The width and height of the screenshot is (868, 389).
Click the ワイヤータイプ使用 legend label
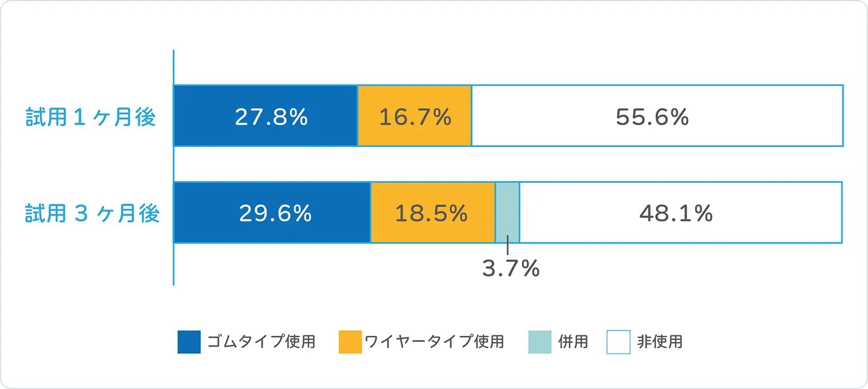pyautogui.click(x=435, y=341)
